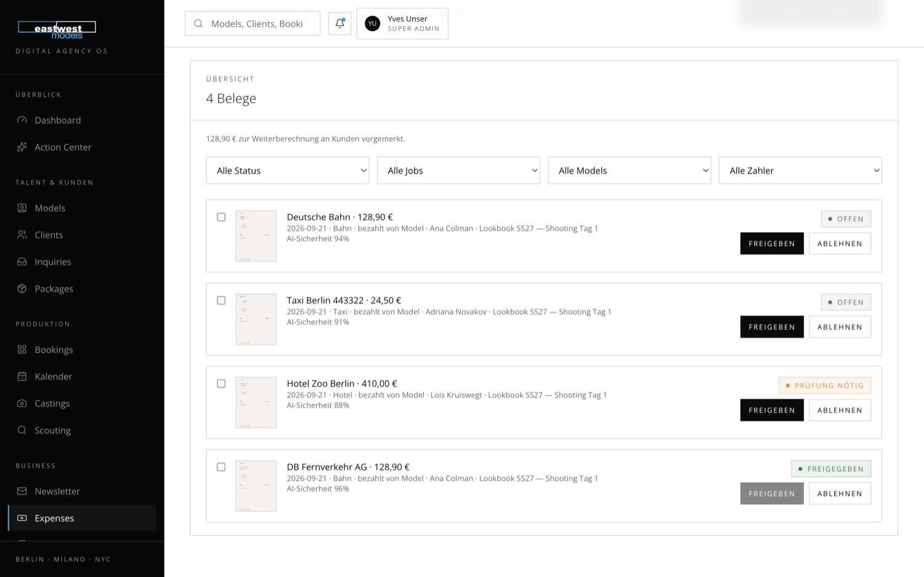The image size is (924, 577).
Task: Click the YU user avatar
Action: tap(373, 23)
